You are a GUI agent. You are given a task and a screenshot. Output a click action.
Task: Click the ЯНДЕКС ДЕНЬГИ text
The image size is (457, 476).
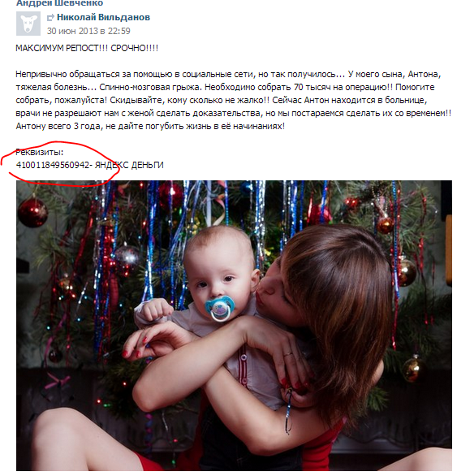coord(129,165)
